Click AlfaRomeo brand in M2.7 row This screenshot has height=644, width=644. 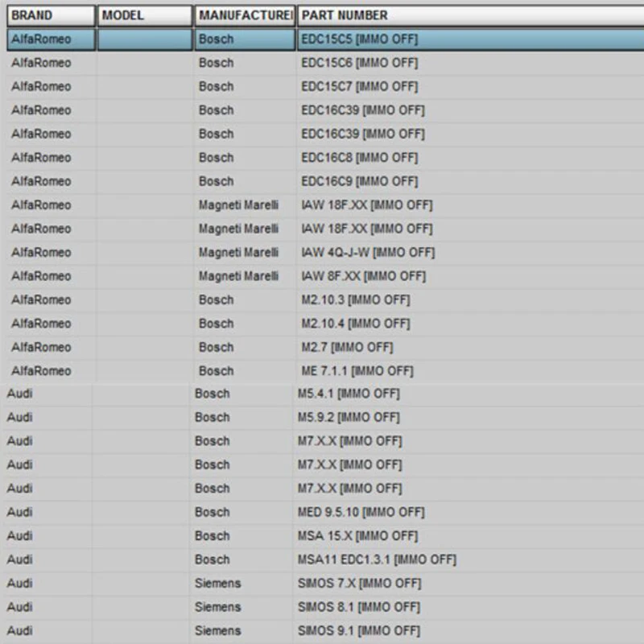click(x=41, y=348)
